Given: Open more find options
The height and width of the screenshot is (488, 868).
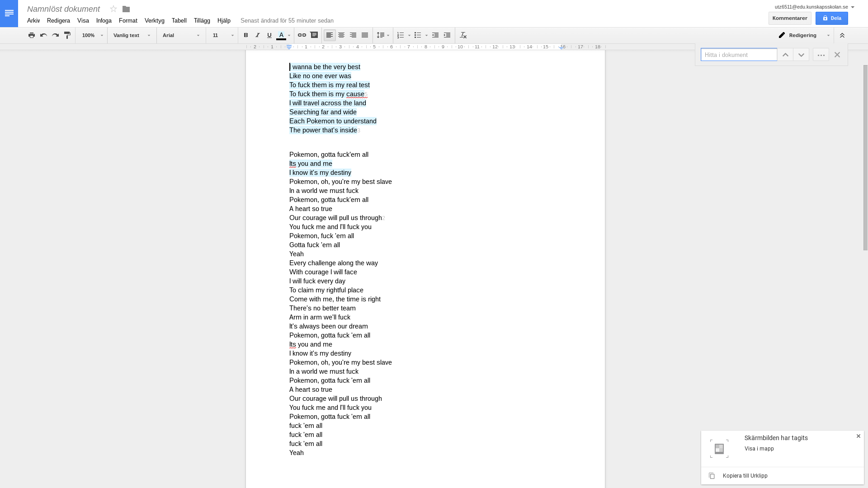Looking at the screenshot, I should (821, 55).
